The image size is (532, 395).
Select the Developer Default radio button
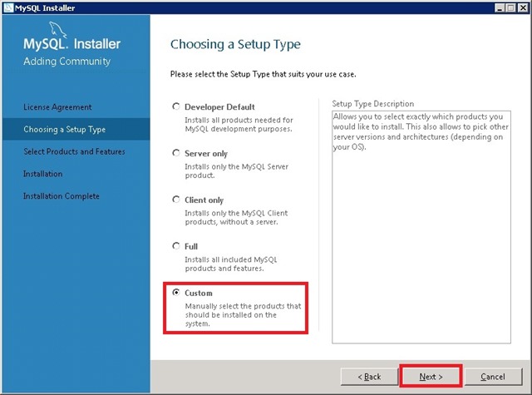point(175,106)
